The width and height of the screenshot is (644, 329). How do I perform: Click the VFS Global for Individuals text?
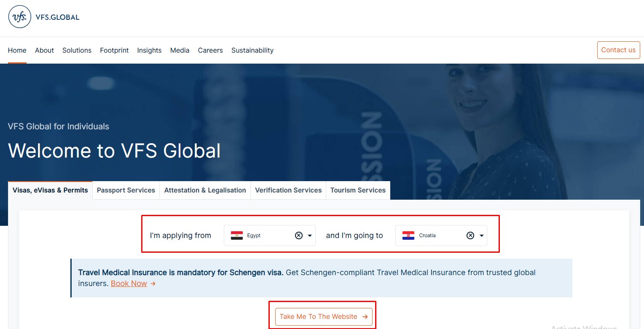click(x=59, y=126)
